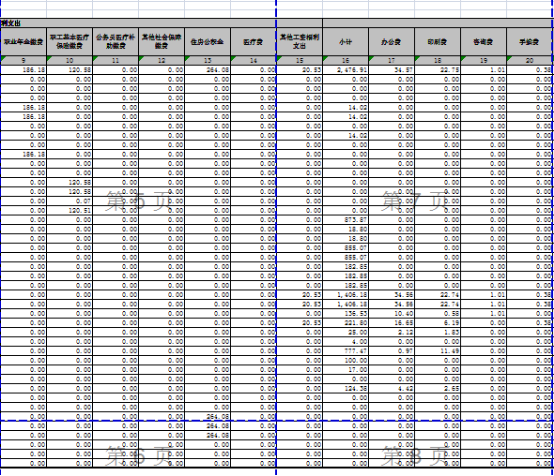Select the 手续费 header cell
Image resolution: width=554 pixels, height=476 pixels.
pos(529,42)
